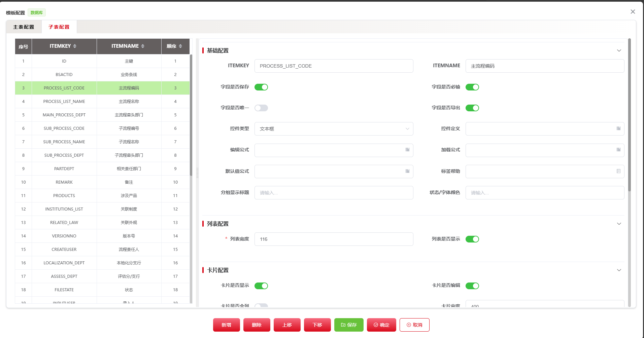Switch to 主表配置 tab

24,27
